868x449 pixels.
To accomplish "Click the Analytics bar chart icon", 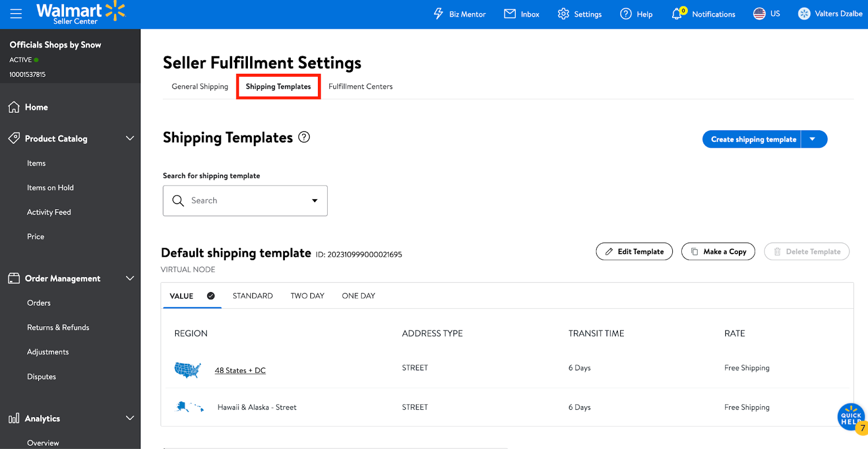I will click(14, 418).
